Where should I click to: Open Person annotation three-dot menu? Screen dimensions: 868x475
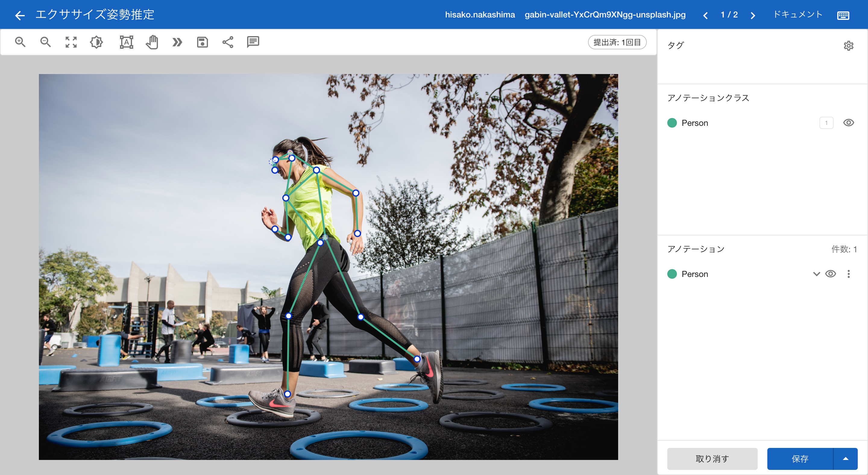tap(848, 274)
